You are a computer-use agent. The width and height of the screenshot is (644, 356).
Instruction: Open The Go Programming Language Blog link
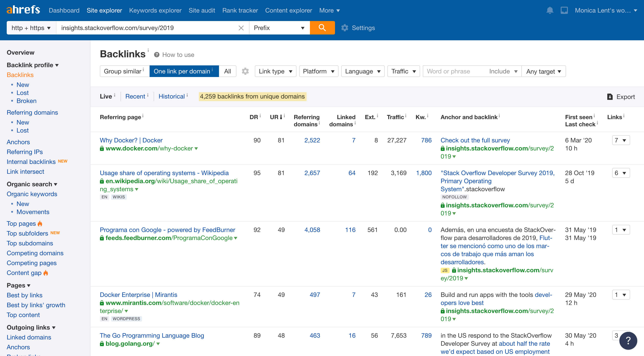click(152, 335)
